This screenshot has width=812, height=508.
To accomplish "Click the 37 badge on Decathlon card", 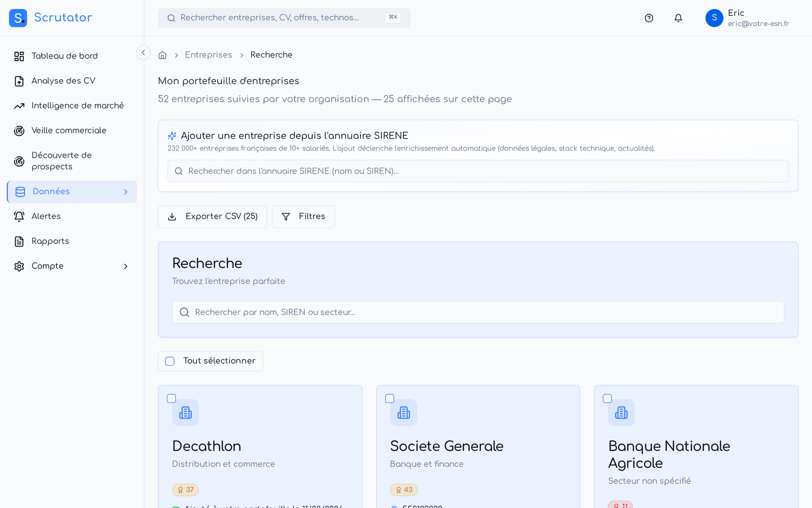I will pos(185,490).
